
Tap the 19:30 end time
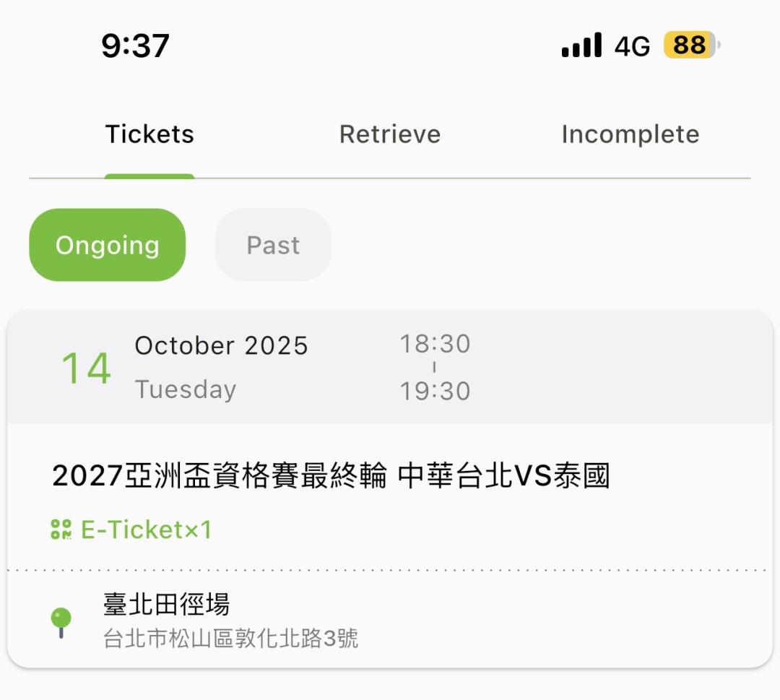(435, 391)
